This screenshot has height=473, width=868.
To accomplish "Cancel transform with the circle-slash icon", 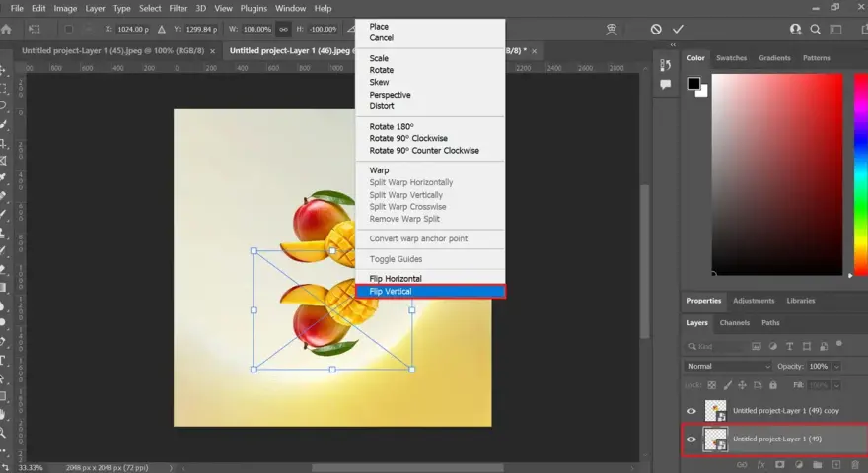I will coord(656,29).
